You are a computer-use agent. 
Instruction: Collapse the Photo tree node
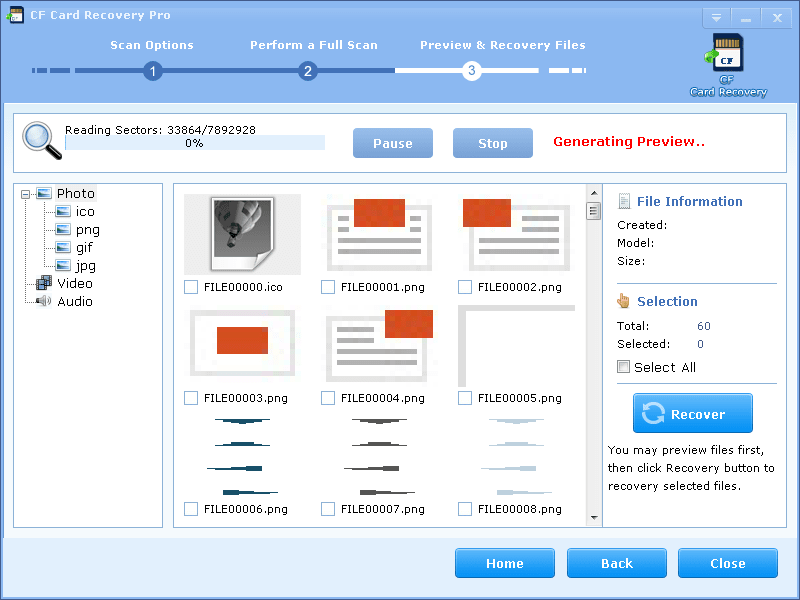click(x=26, y=194)
